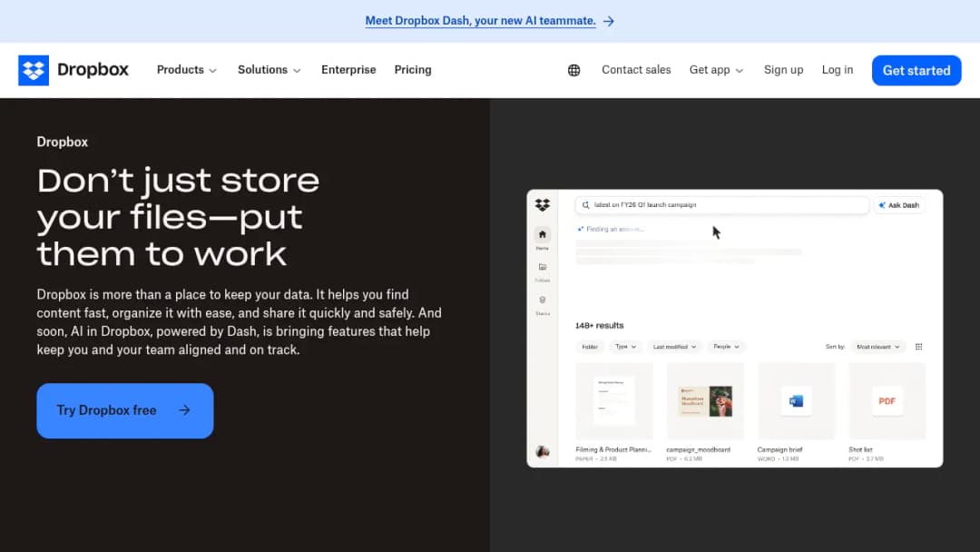Go to the Pricing page
Screen dimensions: 980x552
413,70
